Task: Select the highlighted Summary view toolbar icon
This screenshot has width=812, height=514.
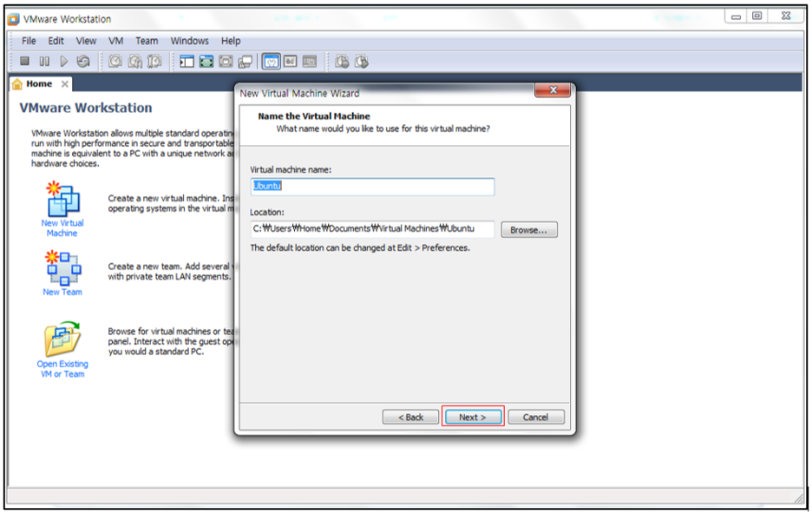Action: [x=271, y=62]
